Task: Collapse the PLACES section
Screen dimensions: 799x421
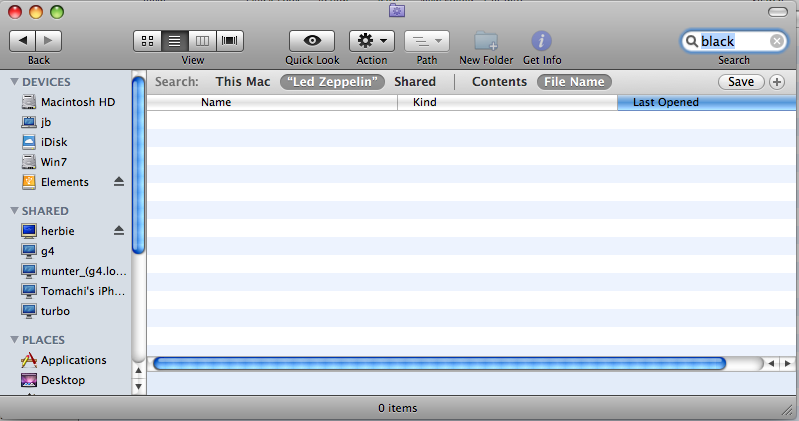Action: [x=14, y=339]
